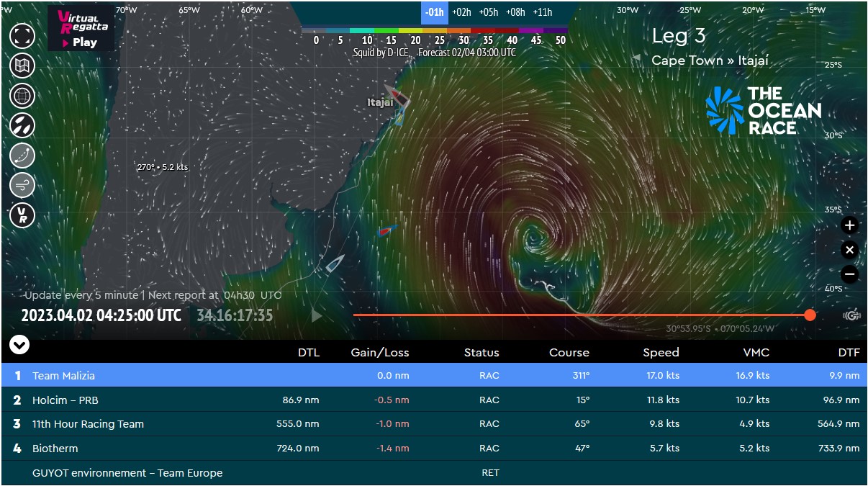Click the round VR logo icon
The height and width of the screenshot is (486, 868).
22,215
